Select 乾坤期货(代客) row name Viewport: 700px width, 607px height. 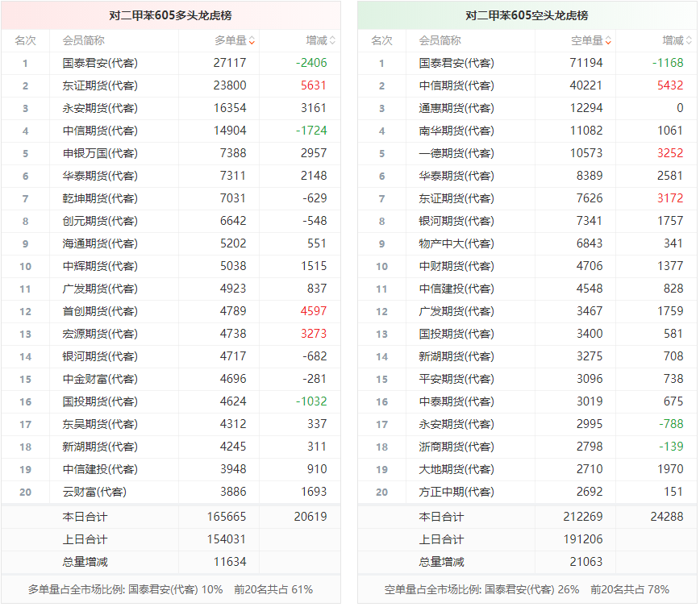tap(100, 198)
